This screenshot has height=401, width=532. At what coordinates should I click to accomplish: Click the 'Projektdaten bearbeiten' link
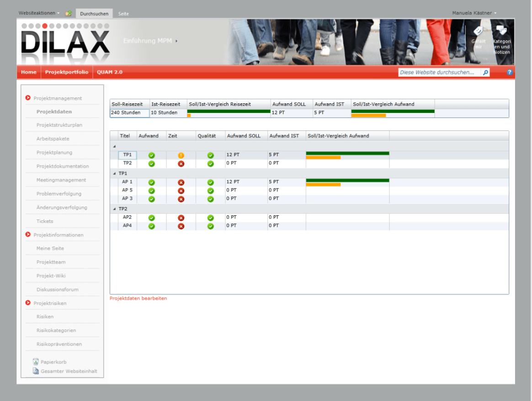point(138,299)
